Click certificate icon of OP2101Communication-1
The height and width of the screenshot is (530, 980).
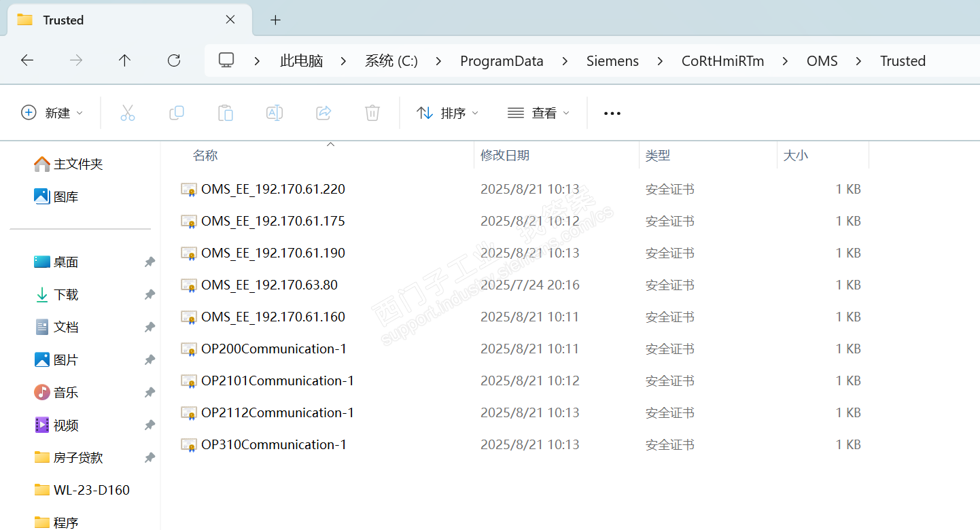(189, 381)
